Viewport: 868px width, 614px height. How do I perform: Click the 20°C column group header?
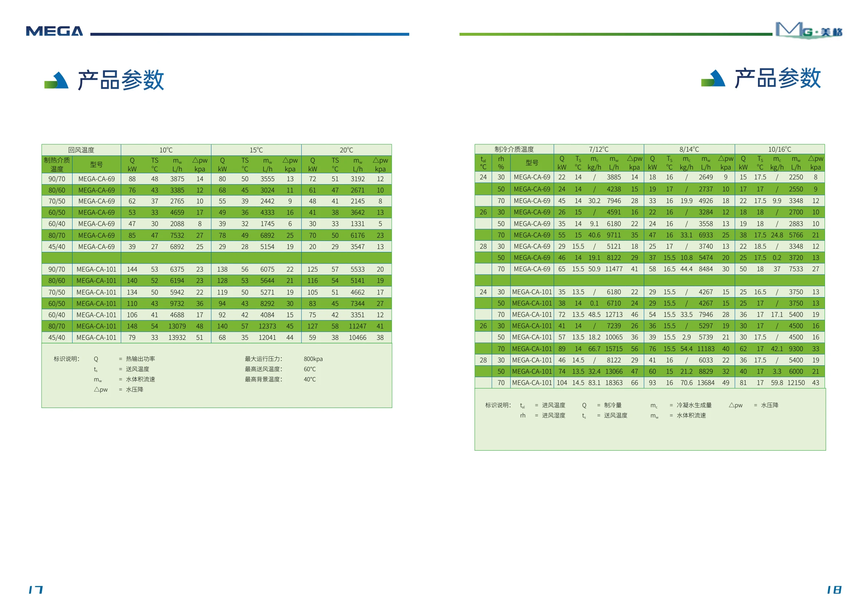(x=346, y=150)
